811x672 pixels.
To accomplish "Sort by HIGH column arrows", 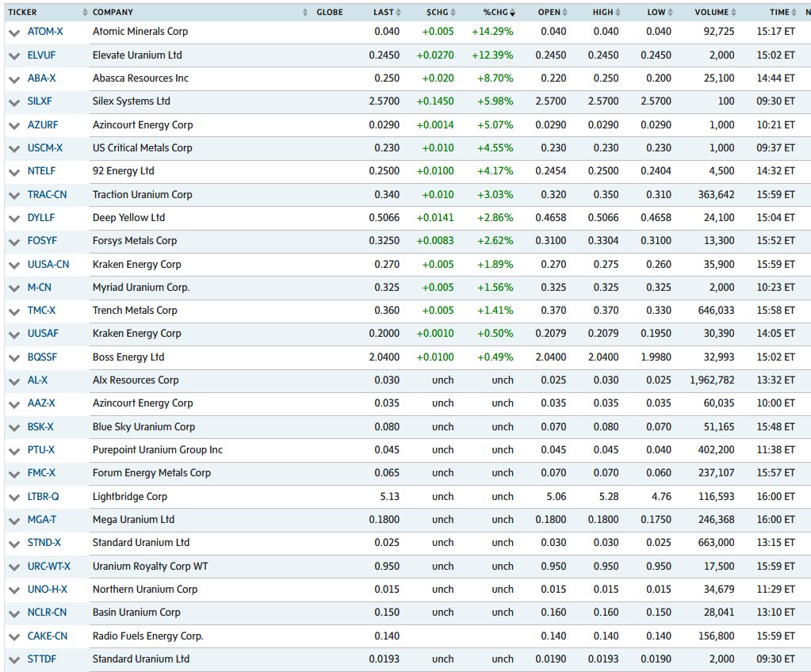I will click(x=618, y=13).
